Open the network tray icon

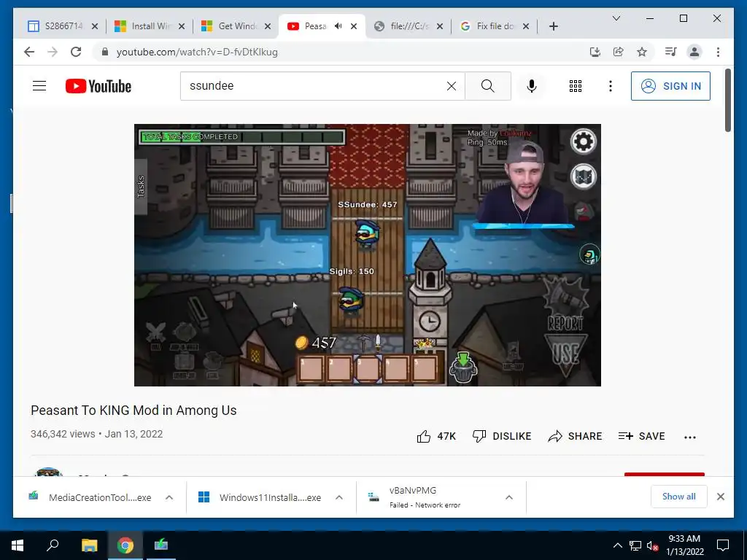[635, 545]
